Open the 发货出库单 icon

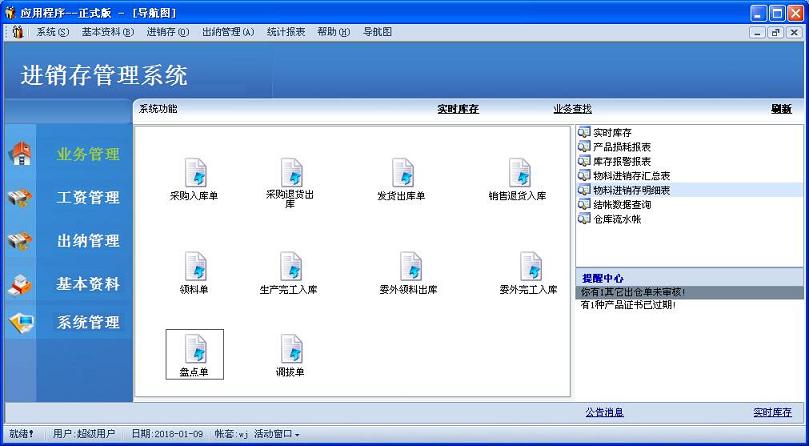pos(402,172)
